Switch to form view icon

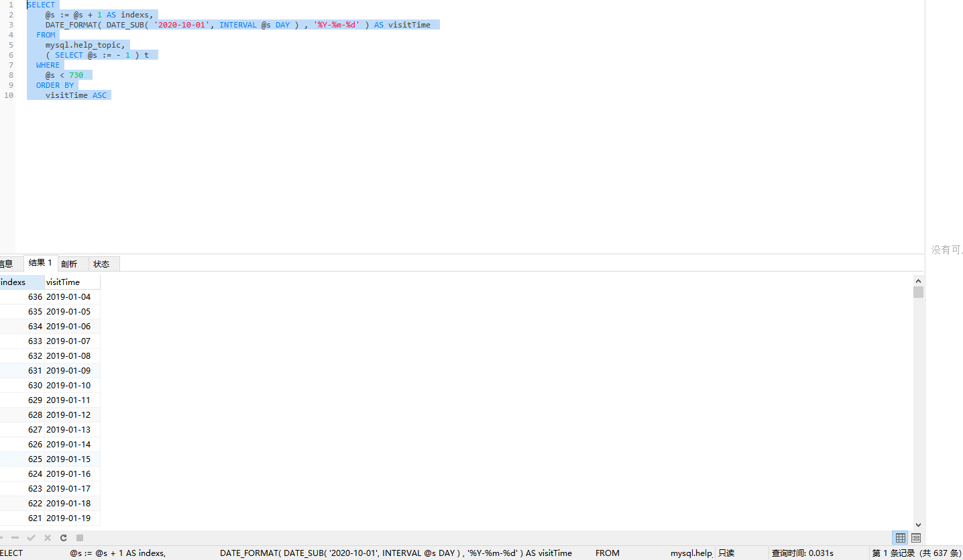click(x=916, y=538)
